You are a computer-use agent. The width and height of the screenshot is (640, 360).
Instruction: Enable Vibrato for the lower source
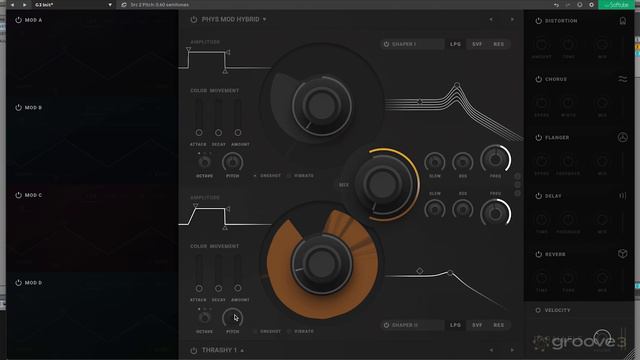coord(300,331)
